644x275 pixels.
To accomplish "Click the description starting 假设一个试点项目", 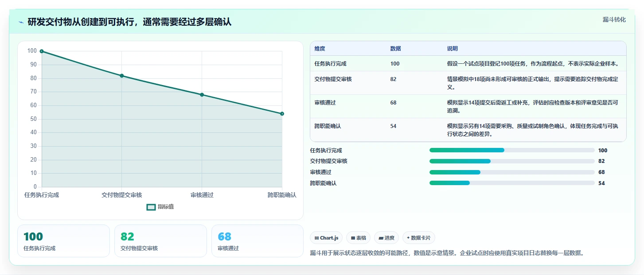I will pyautogui.click(x=533, y=64).
